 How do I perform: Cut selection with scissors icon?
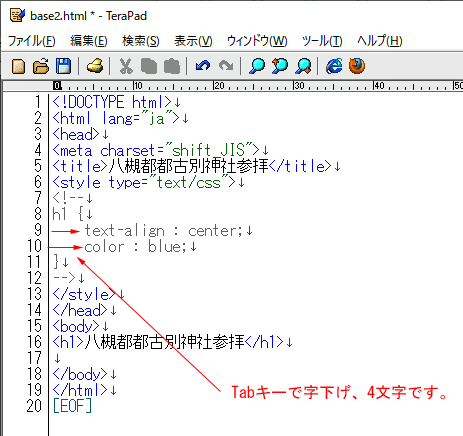[126, 66]
